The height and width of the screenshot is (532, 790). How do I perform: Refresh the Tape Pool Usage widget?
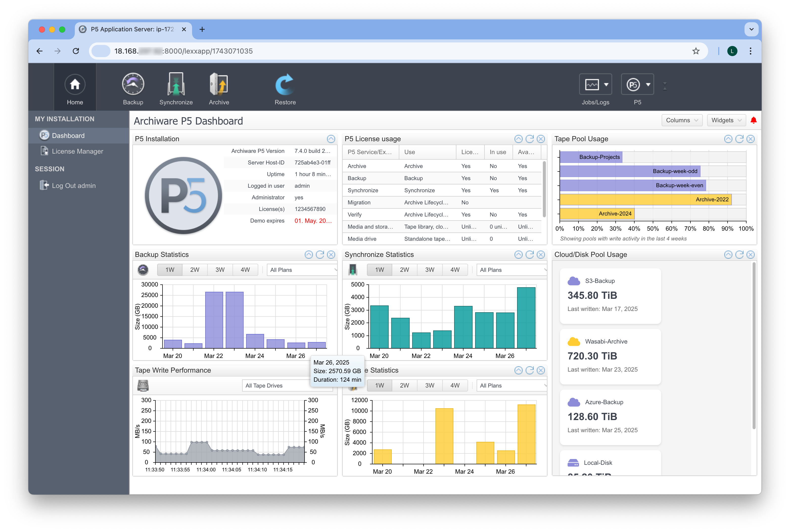(x=739, y=139)
